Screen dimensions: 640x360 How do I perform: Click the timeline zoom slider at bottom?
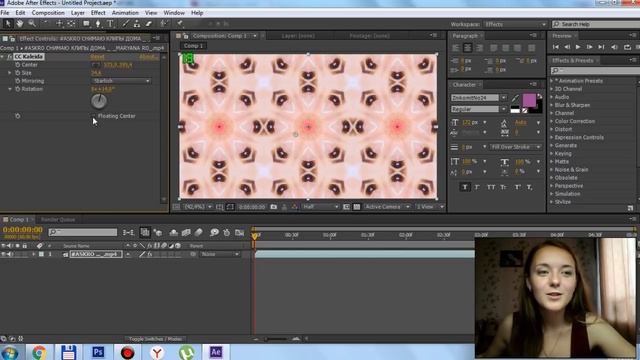click(276, 339)
